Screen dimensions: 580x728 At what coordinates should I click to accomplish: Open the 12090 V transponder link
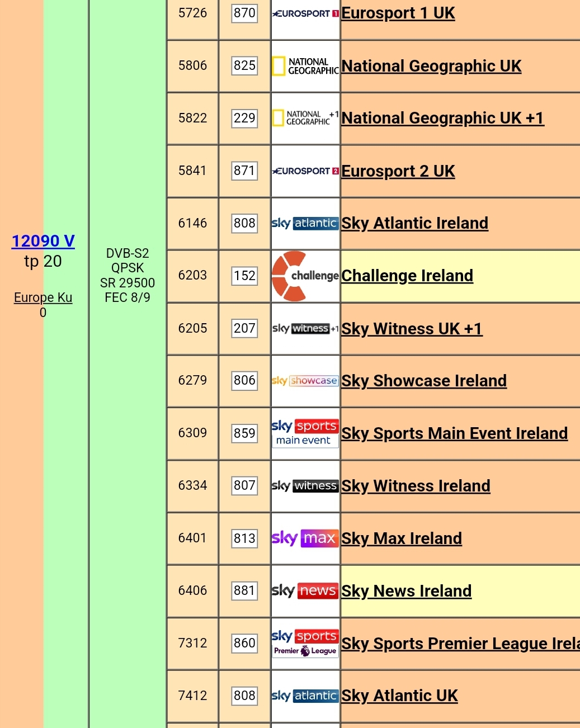click(x=43, y=241)
